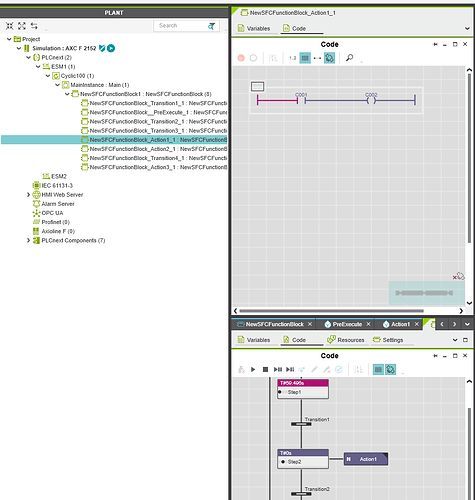
Task: Collapse the NewSFCFunctionBlock1 instance node
Action: click(x=67, y=94)
